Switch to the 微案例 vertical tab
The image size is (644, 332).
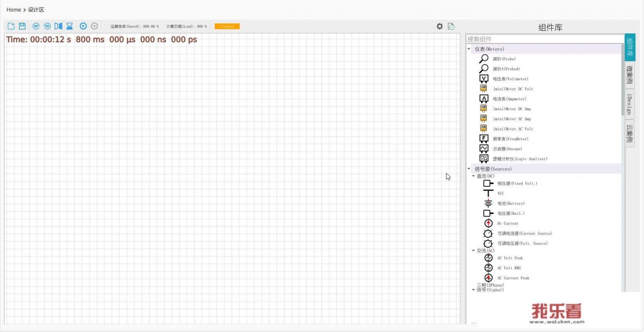coord(630,75)
